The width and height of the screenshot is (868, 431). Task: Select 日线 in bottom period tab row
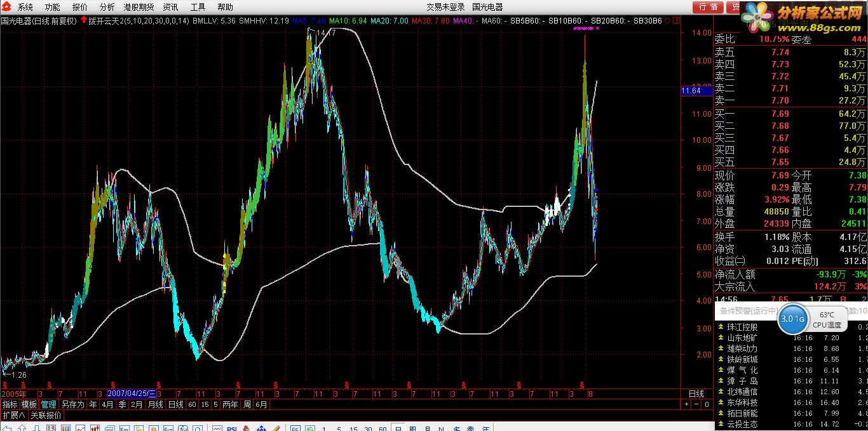coord(175,404)
